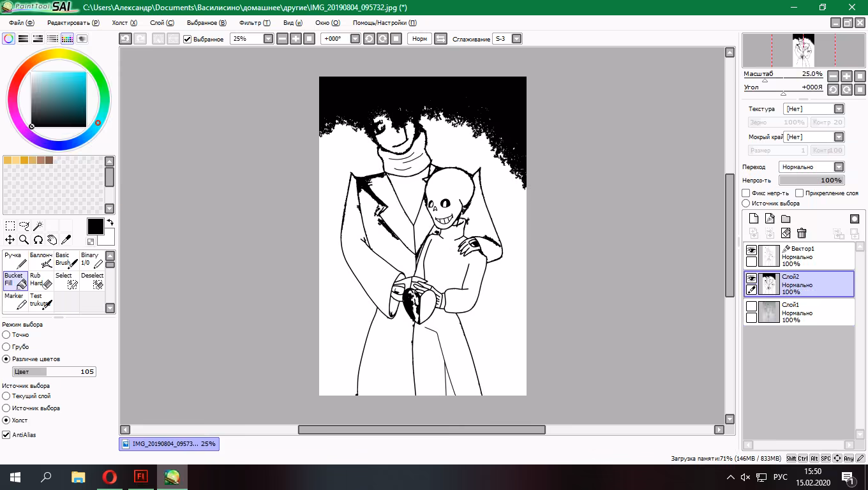Select the zoom magnifier tool
This screenshot has height=490, width=868.
pyautogui.click(x=24, y=240)
